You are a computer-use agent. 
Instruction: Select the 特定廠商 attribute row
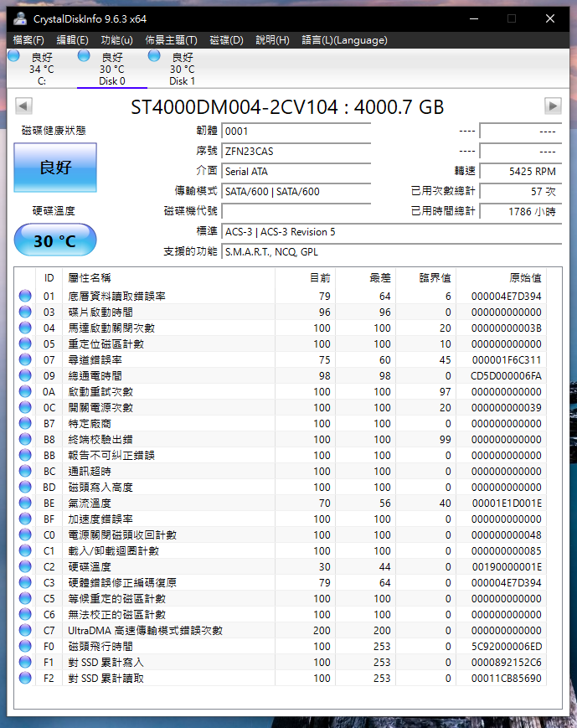(x=281, y=423)
